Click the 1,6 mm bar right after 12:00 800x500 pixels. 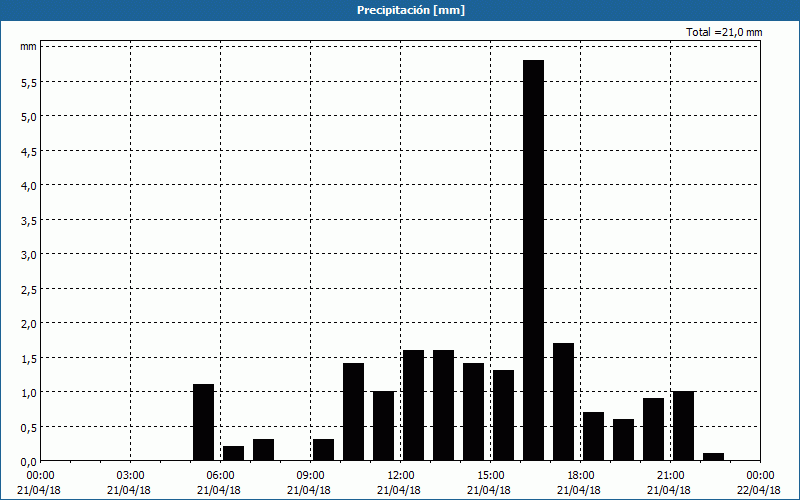(414, 405)
